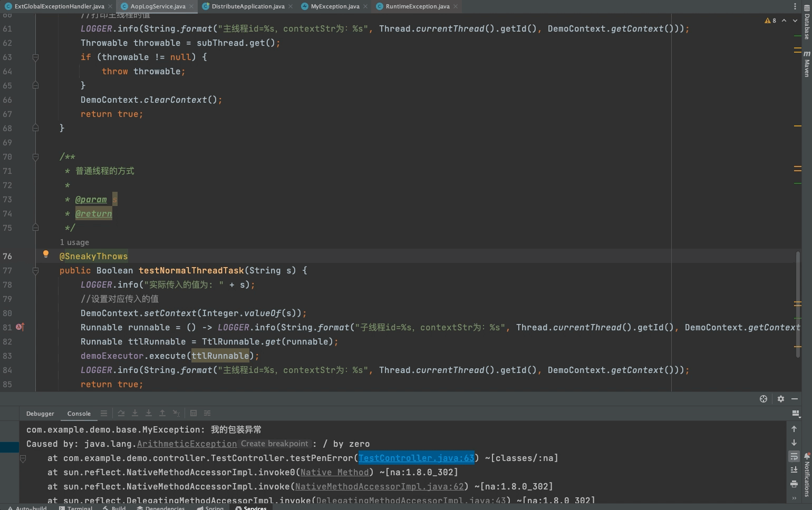Open the debugger layout settings dropdown
This screenshot has height=510, width=812.
[x=796, y=413]
